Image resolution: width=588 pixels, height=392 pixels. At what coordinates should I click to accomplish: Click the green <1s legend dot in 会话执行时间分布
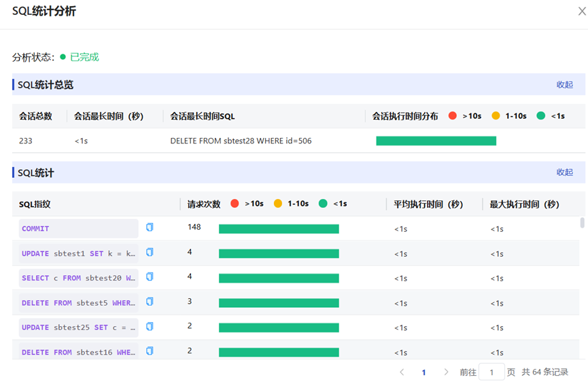540,115
